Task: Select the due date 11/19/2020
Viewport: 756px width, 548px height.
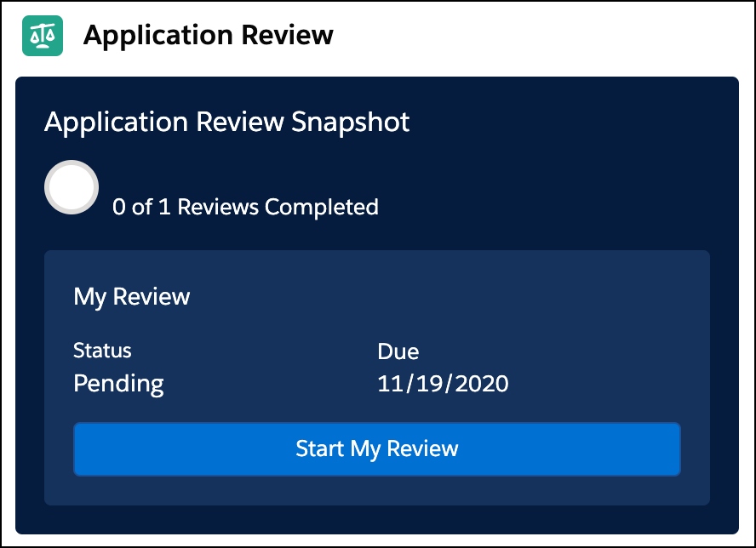Action: pyautogui.click(x=443, y=384)
